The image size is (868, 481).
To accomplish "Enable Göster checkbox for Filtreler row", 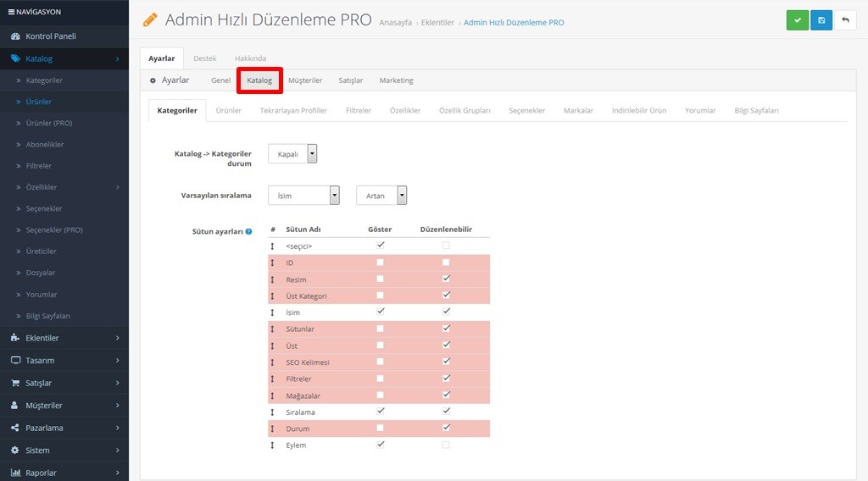I will (380, 379).
